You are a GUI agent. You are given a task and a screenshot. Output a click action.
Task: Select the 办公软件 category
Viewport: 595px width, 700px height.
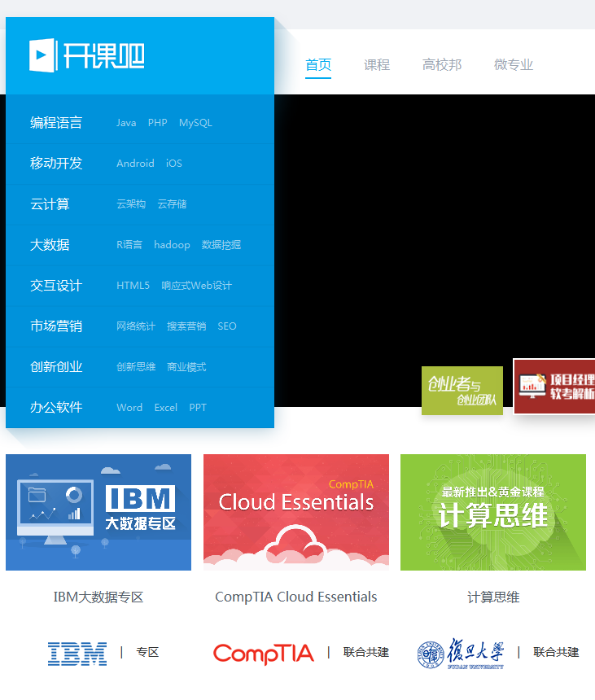pyautogui.click(x=56, y=407)
